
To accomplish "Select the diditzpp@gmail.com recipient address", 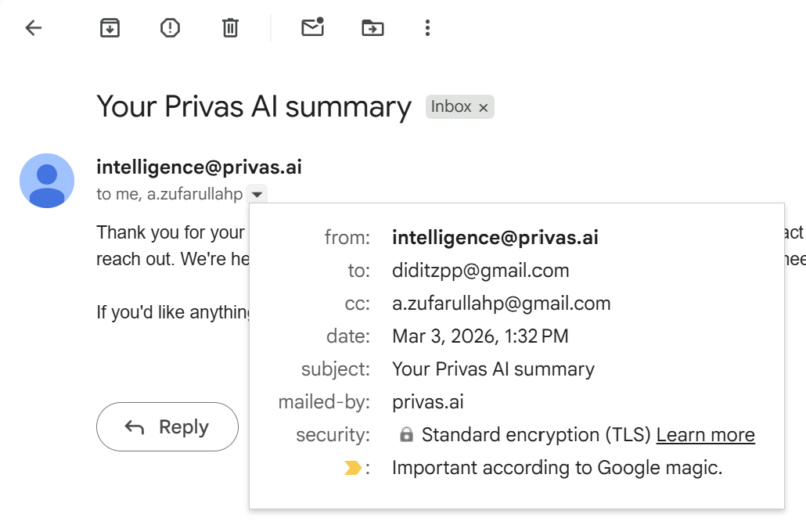I will (480, 271).
